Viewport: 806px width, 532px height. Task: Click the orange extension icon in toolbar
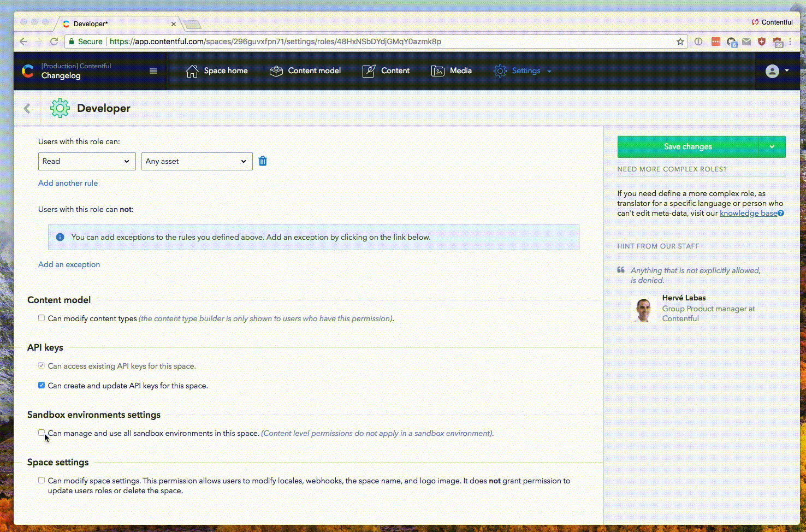[x=715, y=42]
